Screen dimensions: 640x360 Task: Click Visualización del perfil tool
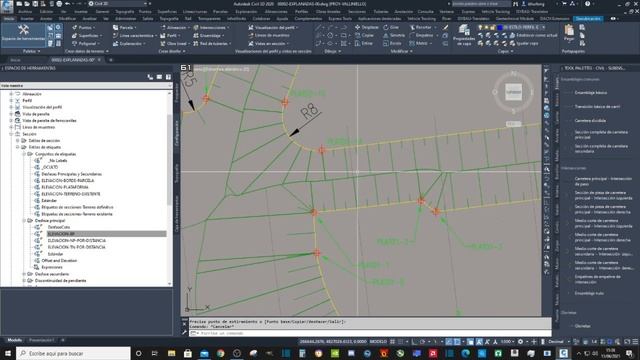[272, 27]
